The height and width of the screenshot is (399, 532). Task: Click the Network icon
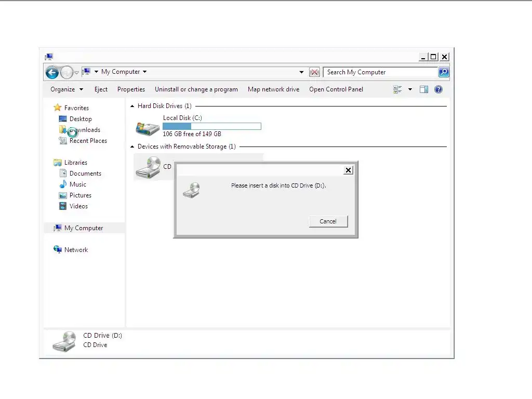point(57,249)
